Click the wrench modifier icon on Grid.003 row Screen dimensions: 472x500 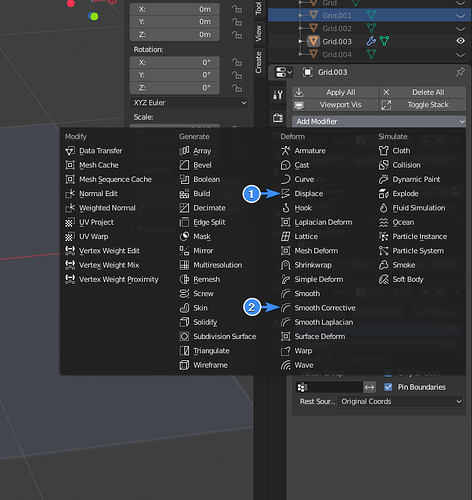click(x=371, y=41)
